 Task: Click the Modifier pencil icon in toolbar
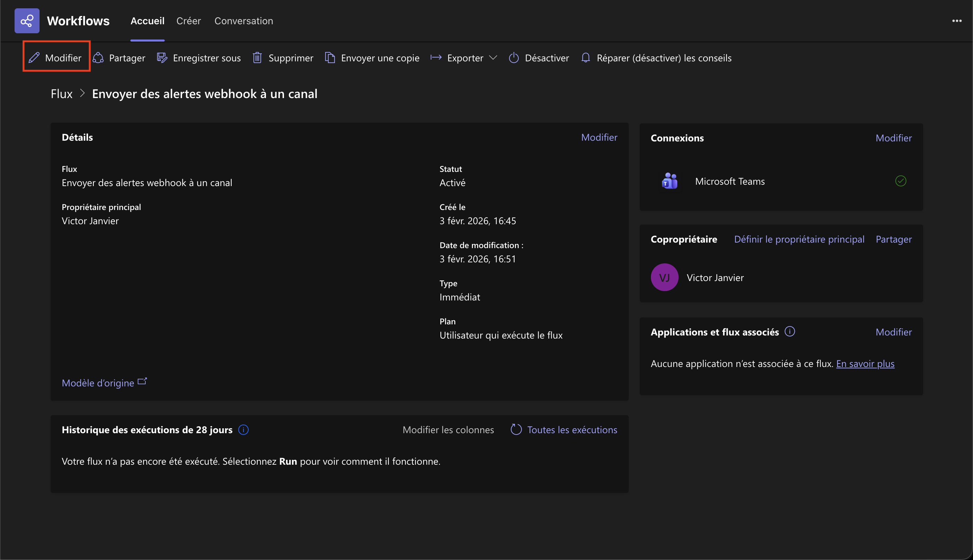34,58
